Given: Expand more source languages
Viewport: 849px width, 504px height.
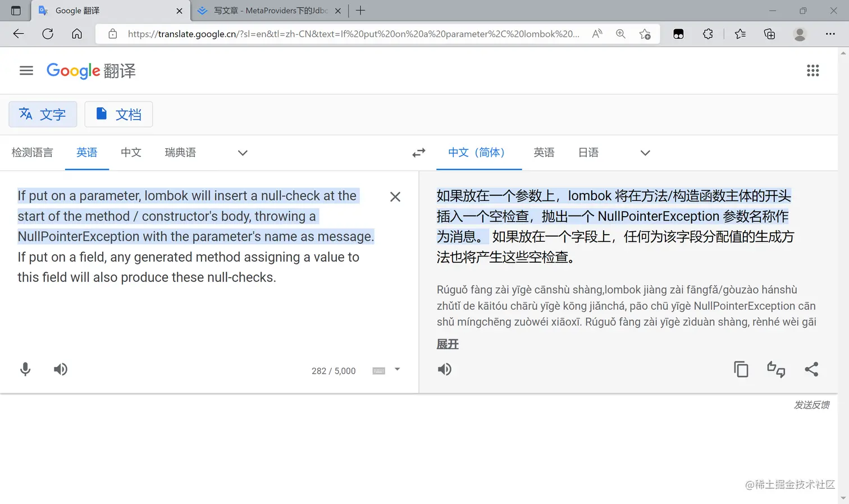Looking at the screenshot, I should point(243,153).
